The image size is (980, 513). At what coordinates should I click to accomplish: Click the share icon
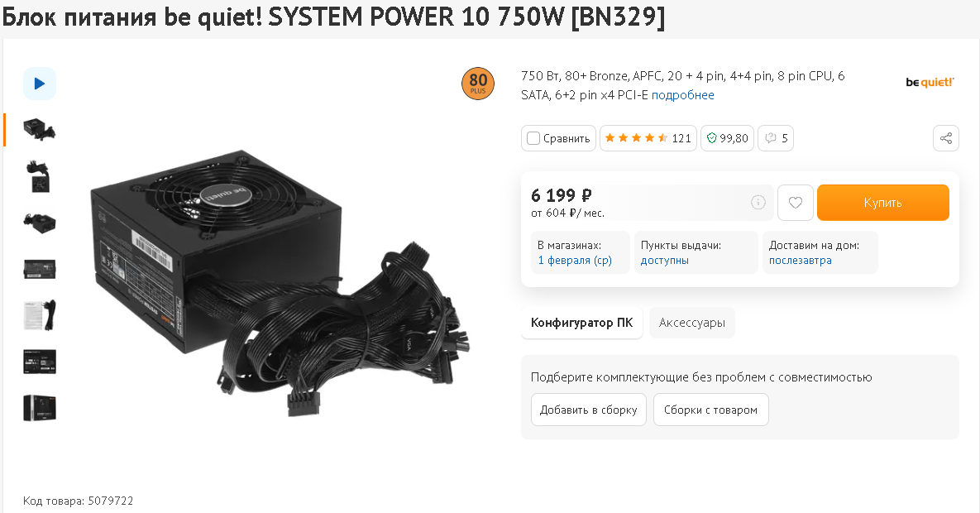point(945,138)
